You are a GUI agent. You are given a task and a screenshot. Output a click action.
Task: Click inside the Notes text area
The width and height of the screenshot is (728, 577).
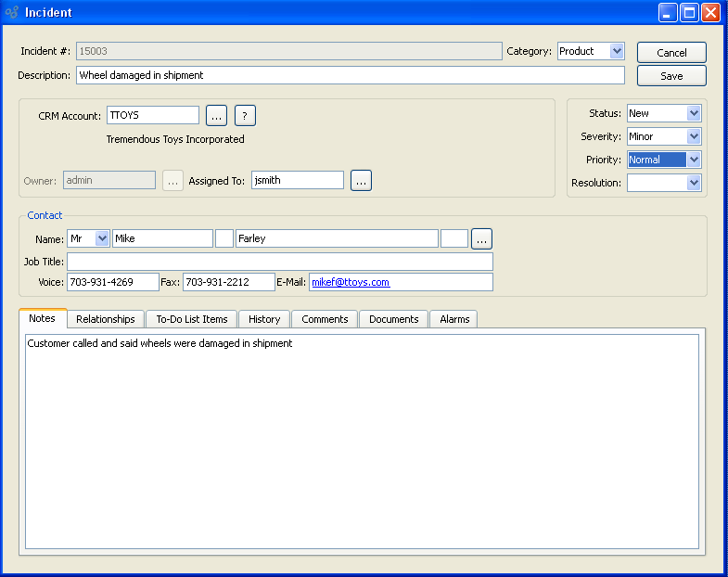point(362,442)
